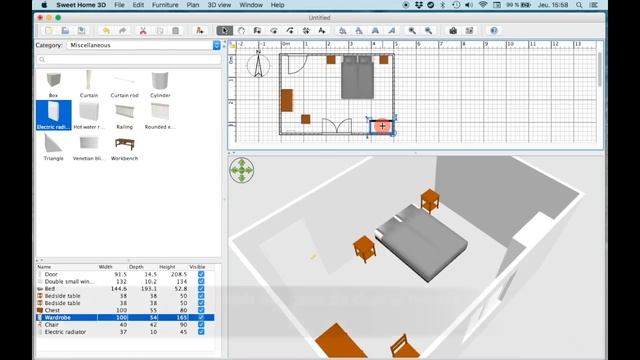Sort furniture list by Width column
640x360 pixels.
[112, 267]
